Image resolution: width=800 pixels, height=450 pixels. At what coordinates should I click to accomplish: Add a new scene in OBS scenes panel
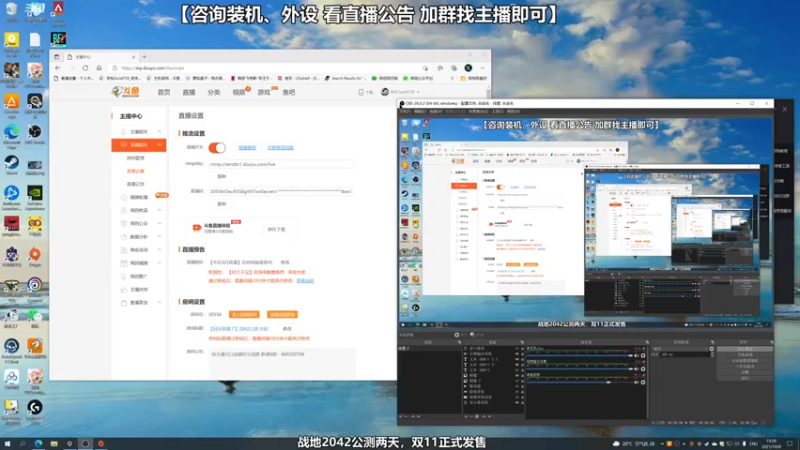click(x=401, y=416)
